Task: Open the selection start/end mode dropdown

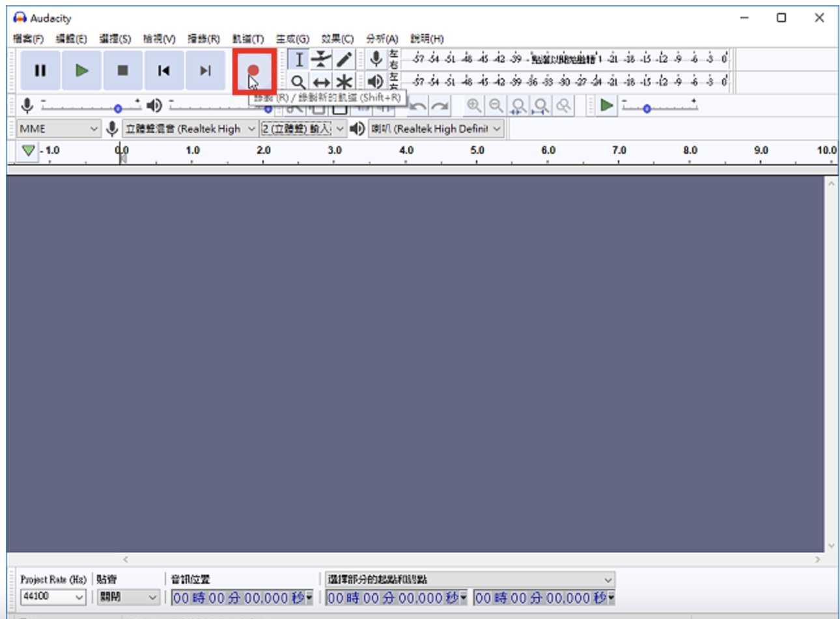Action: (470, 579)
